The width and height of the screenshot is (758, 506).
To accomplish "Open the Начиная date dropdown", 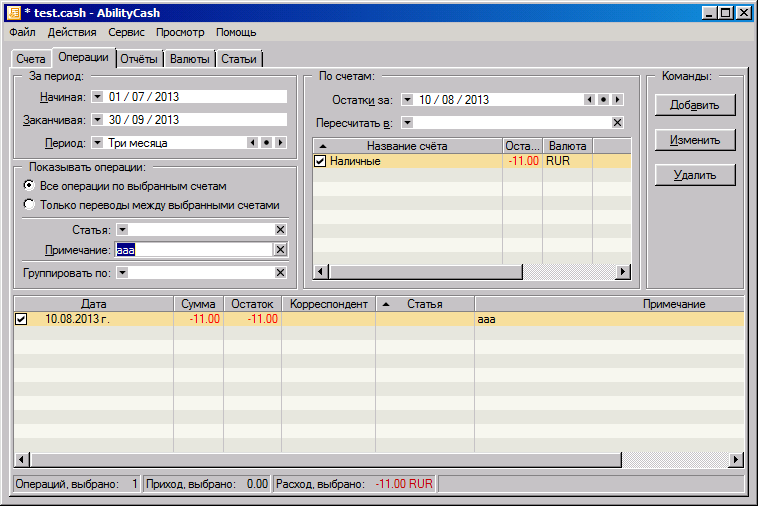I will tap(97, 97).
